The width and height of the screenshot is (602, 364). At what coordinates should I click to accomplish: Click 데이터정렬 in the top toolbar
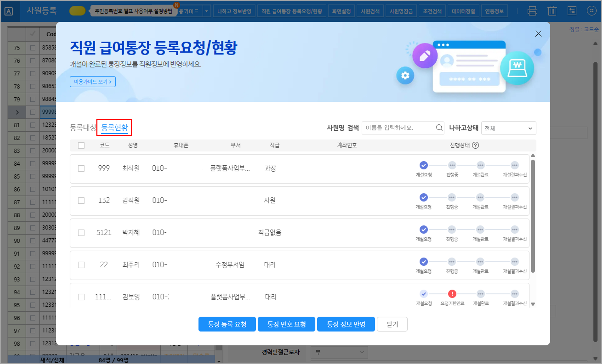coord(463,11)
